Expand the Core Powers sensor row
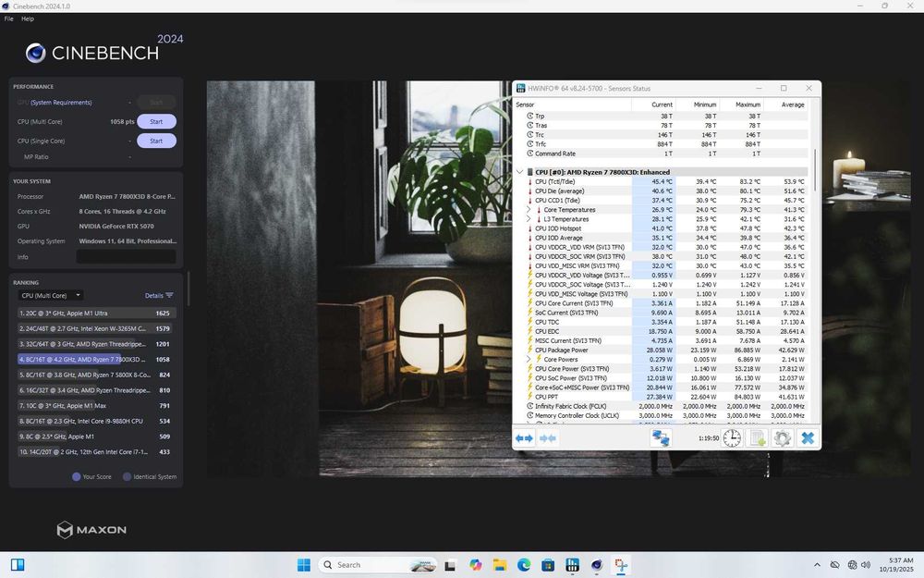Viewport: 924px width, 578px height. (x=529, y=360)
